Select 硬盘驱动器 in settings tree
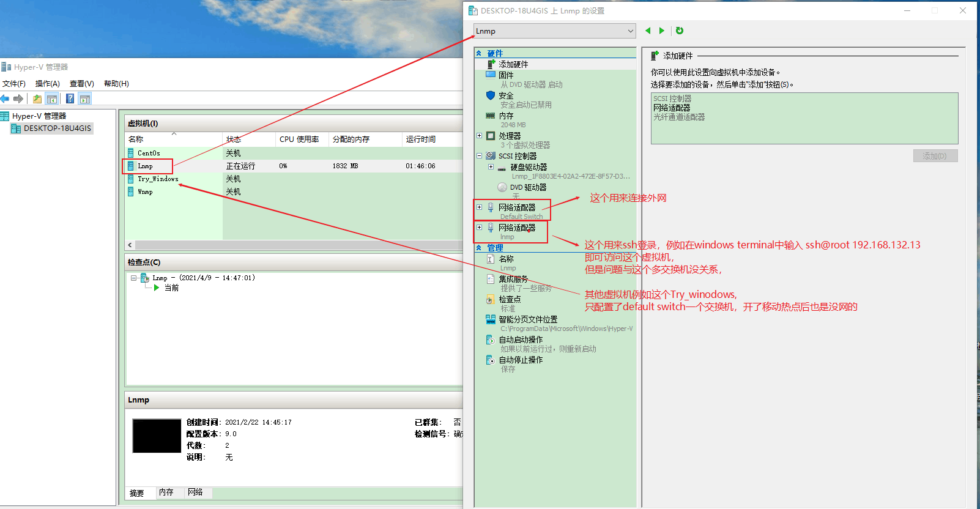This screenshot has height=509, width=980. (529, 167)
